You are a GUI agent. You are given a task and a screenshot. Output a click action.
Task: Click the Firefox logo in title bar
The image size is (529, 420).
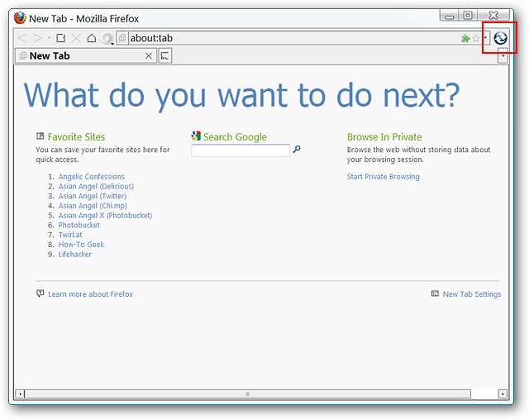(20, 18)
